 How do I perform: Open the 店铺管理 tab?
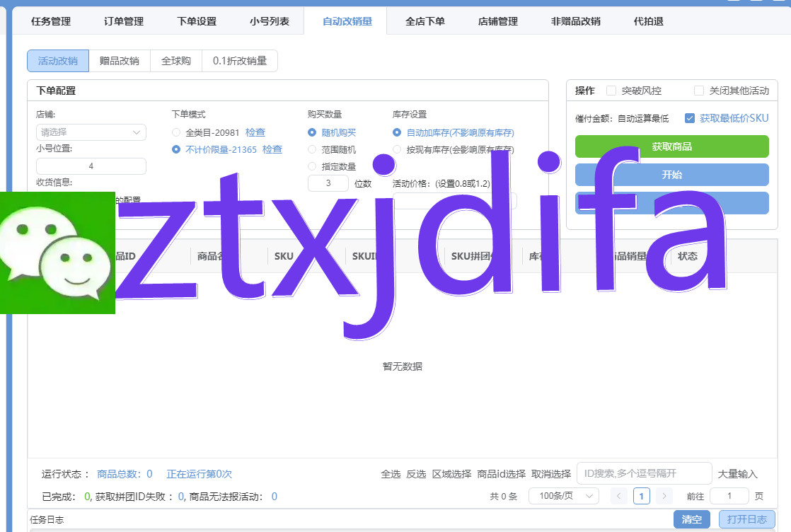coord(498,21)
